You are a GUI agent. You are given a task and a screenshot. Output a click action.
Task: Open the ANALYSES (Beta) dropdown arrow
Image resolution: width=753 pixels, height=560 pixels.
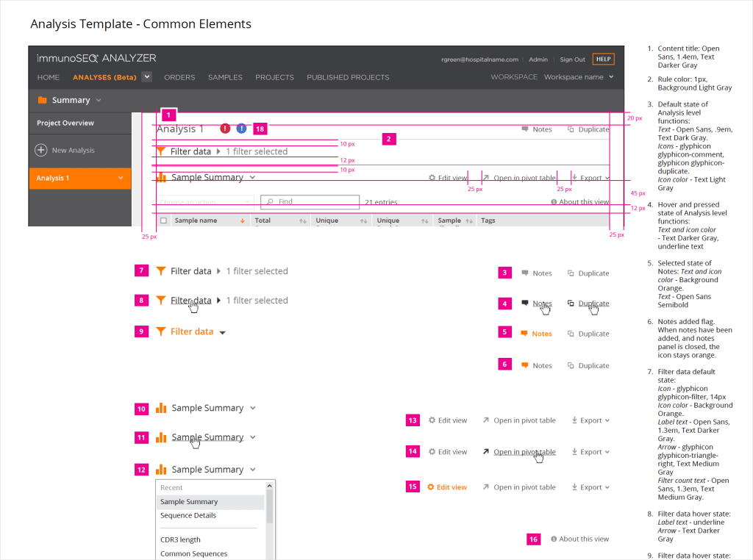[x=147, y=76]
